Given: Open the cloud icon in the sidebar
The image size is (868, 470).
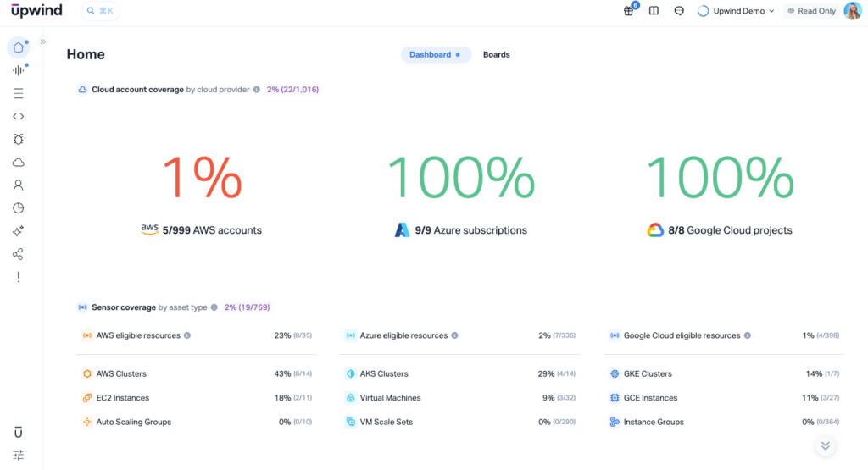Looking at the screenshot, I should tap(19, 162).
